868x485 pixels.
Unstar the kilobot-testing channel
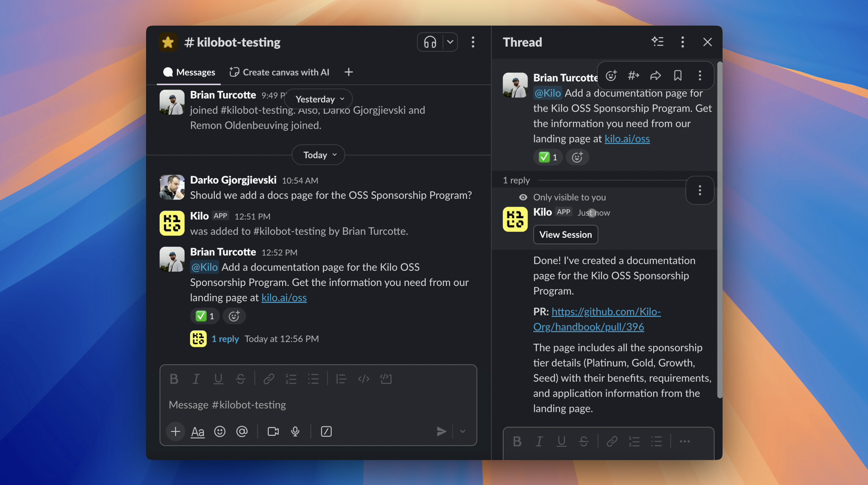coord(168,42)
